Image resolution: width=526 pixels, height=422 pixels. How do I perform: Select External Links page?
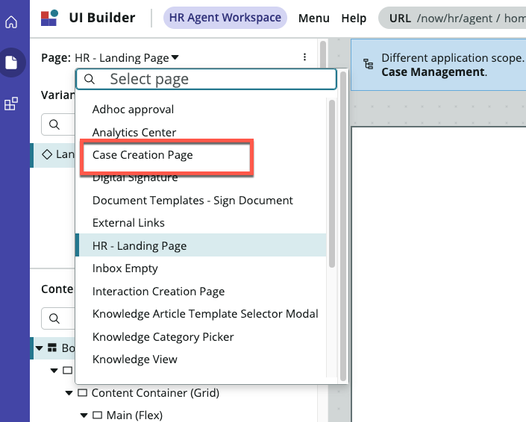[x=201, y=223]
